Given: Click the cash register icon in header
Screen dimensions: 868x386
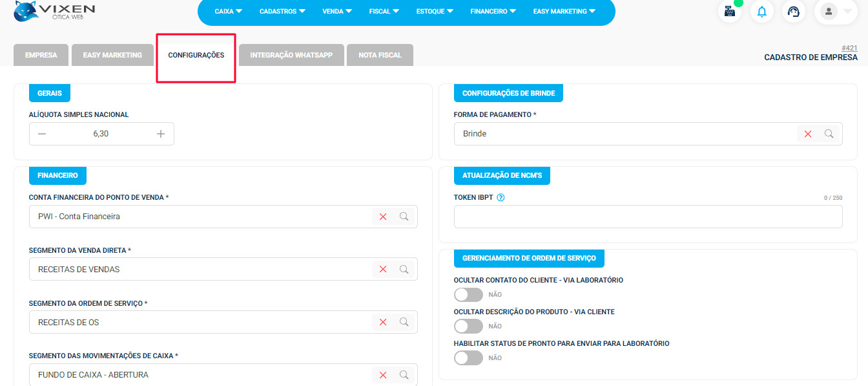Looking at the screenshot, I should click(x=730, y=12).
